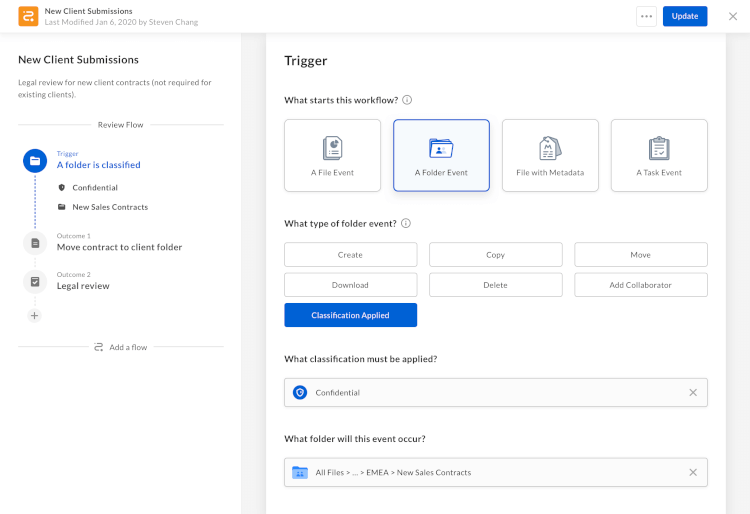Select the Add Collaborator event type

coord(640,285)
